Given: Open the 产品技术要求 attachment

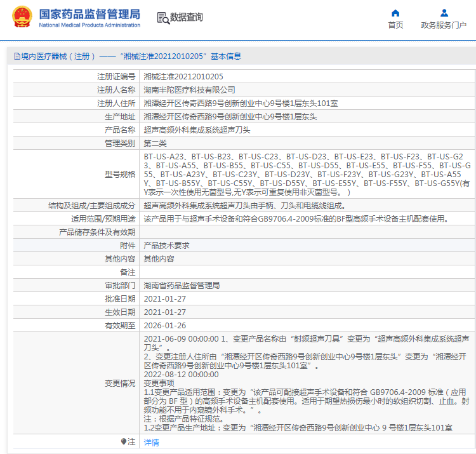Looking at the screenshot, I should (166, 245).
